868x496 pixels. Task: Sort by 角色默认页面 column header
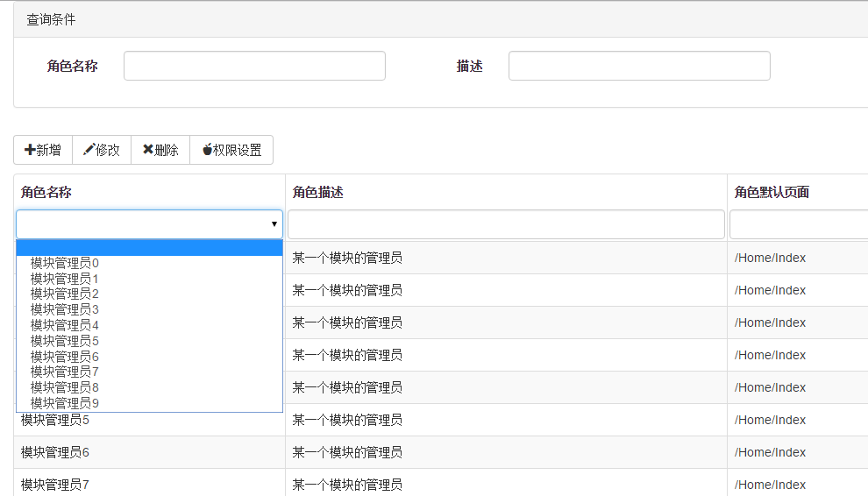772,192
